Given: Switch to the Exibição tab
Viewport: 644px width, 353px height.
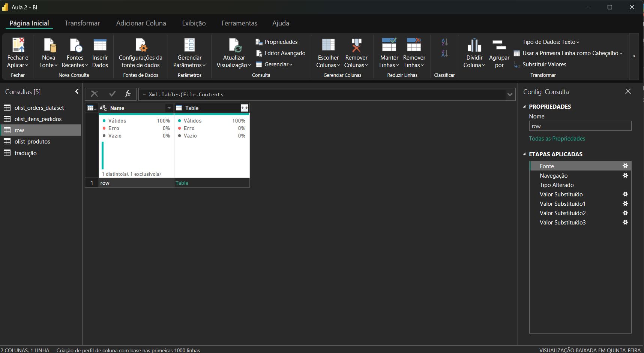Looking at the screenshot, I should pos(194,23).
